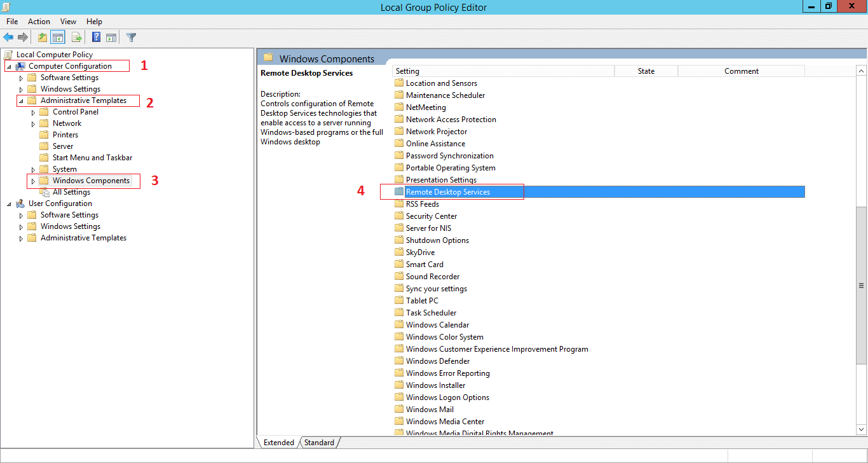The width and height of the screenshot is (868, 463).
Task: Sort by the State column header
Action: pyautogui.click(x=646, y=71)
